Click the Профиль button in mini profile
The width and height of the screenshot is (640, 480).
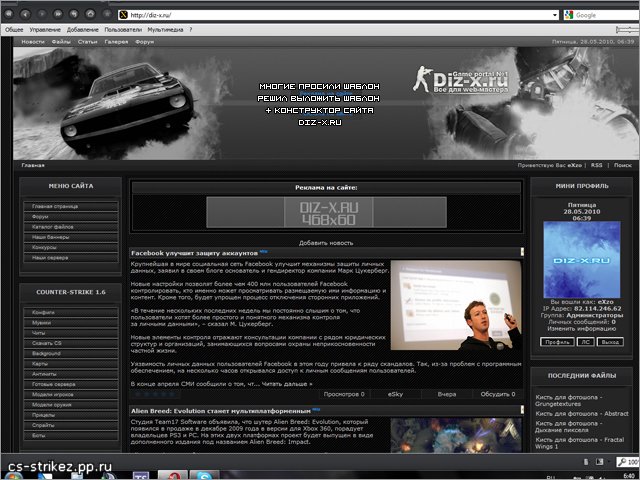[x=557, y=342]
